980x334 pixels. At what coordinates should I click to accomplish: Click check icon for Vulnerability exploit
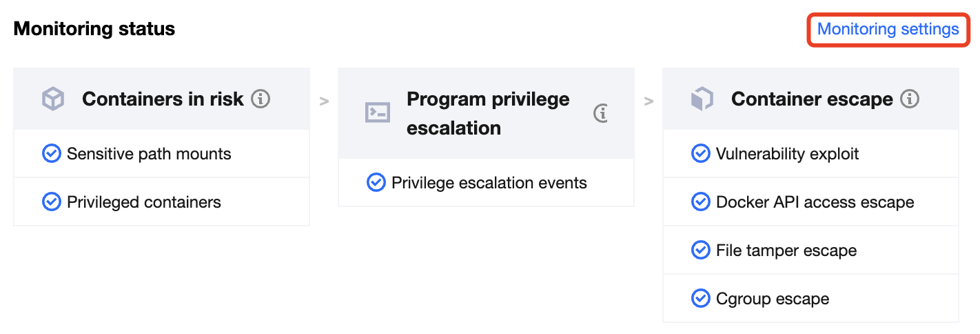(701, 153)
